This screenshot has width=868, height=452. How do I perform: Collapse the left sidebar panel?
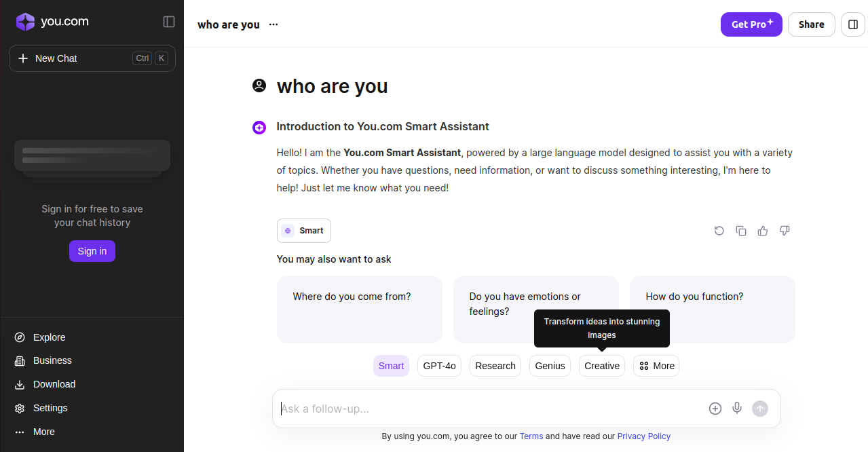point(169,22)
